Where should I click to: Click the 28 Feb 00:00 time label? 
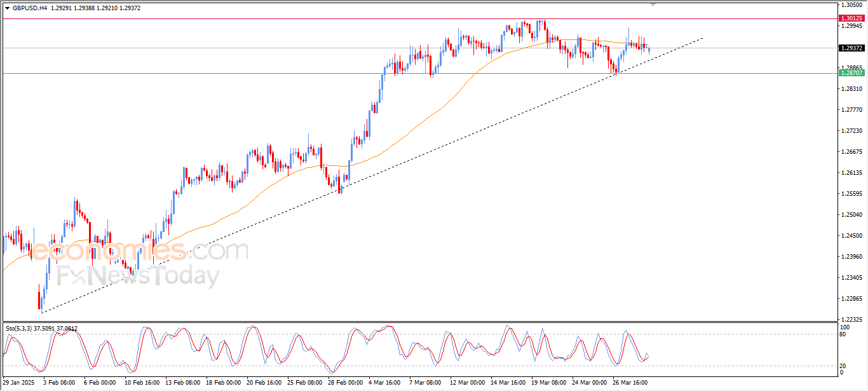pyautogui.click(x=347, y=383)
